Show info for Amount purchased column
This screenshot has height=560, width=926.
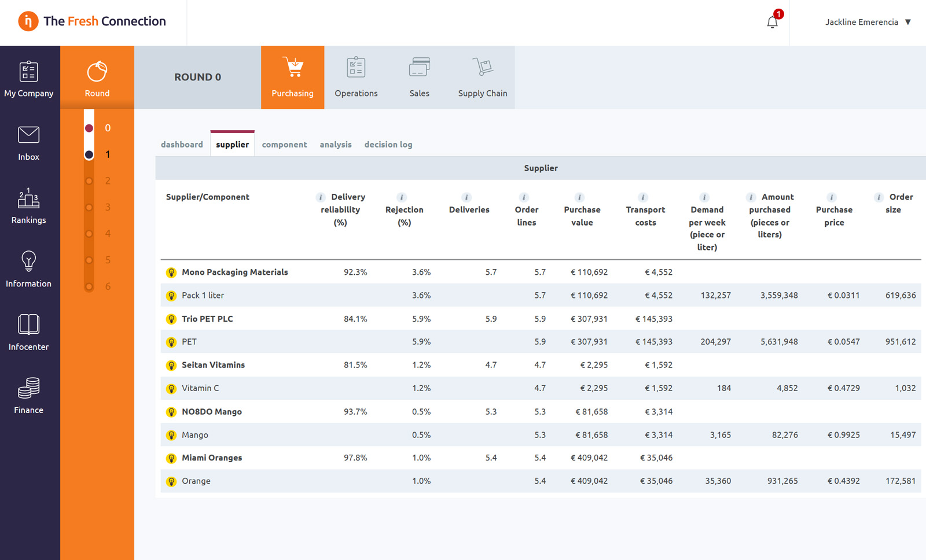click(x=751, y=197)
